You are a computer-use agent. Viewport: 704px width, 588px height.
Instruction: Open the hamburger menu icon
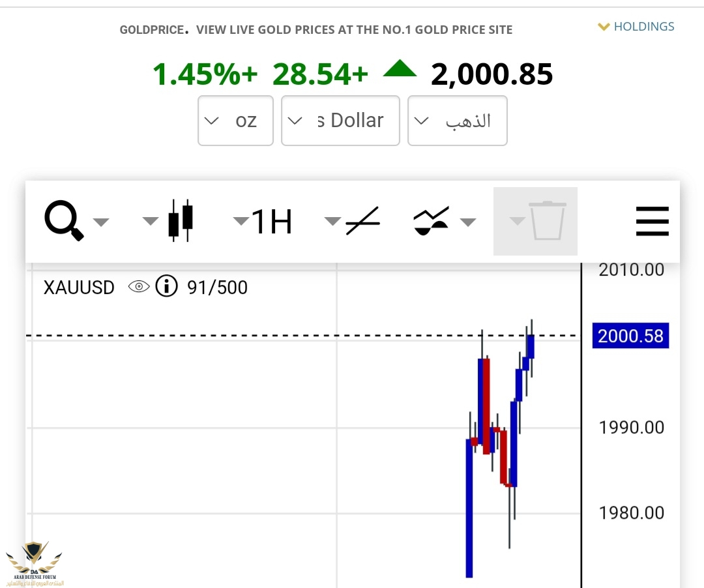point(652,221)
